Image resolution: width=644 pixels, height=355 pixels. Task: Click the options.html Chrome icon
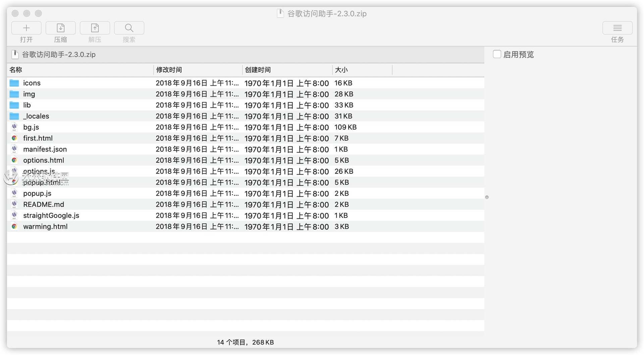click(x=14, y=160)
